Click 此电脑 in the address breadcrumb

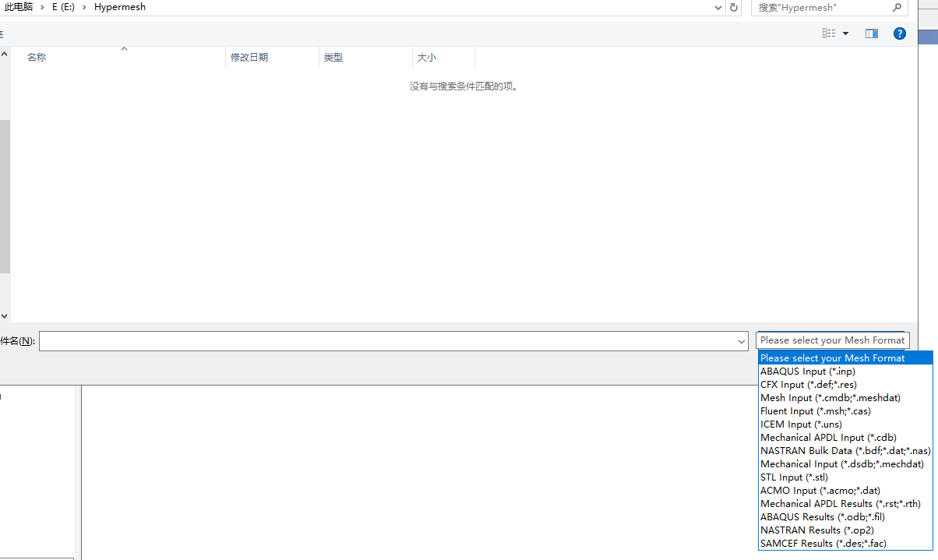(19, 7)
